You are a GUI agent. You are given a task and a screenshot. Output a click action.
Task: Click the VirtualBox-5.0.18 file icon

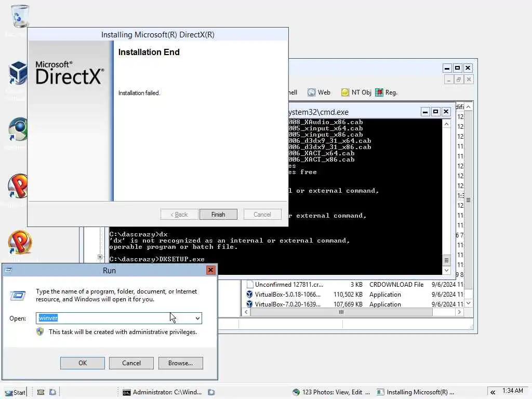tap(250, 294)
